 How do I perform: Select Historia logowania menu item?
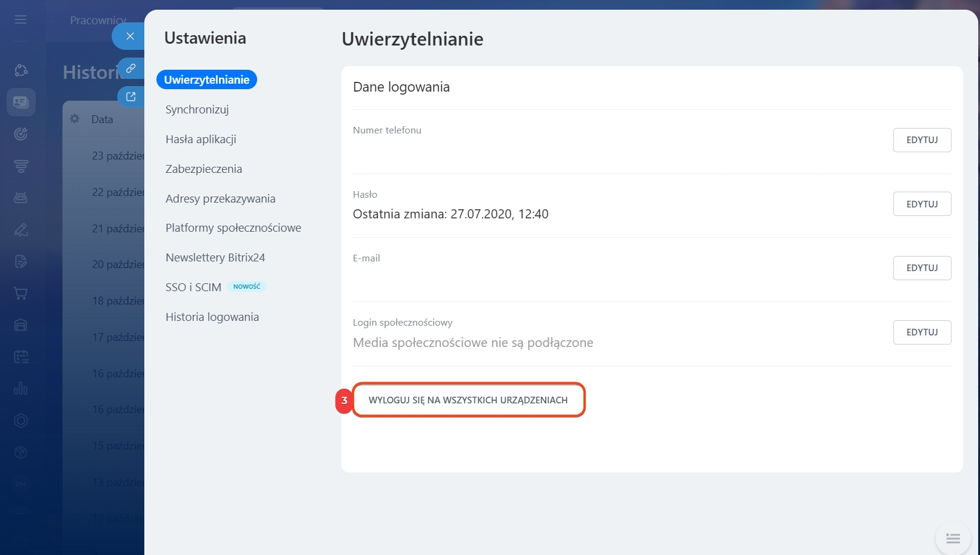(x=212, y=317)
